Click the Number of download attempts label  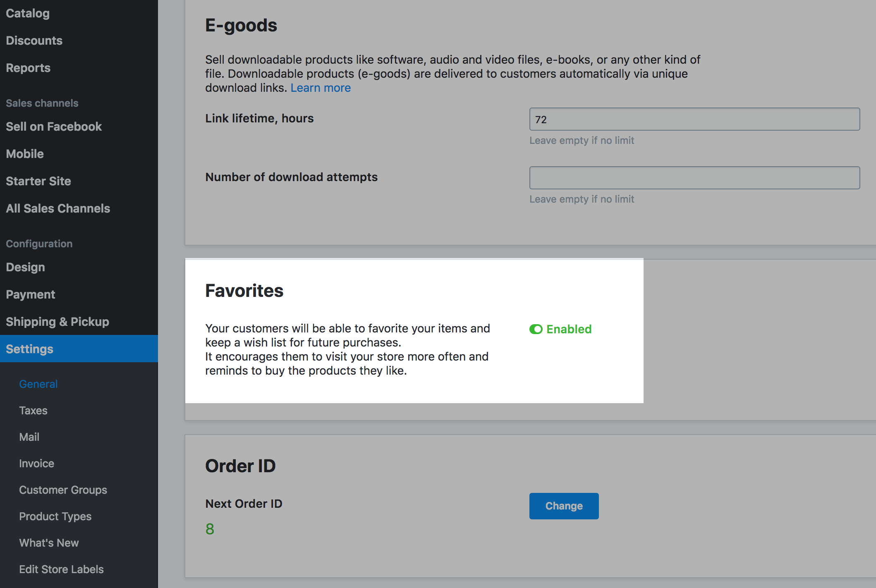click(x=291, y=177)
